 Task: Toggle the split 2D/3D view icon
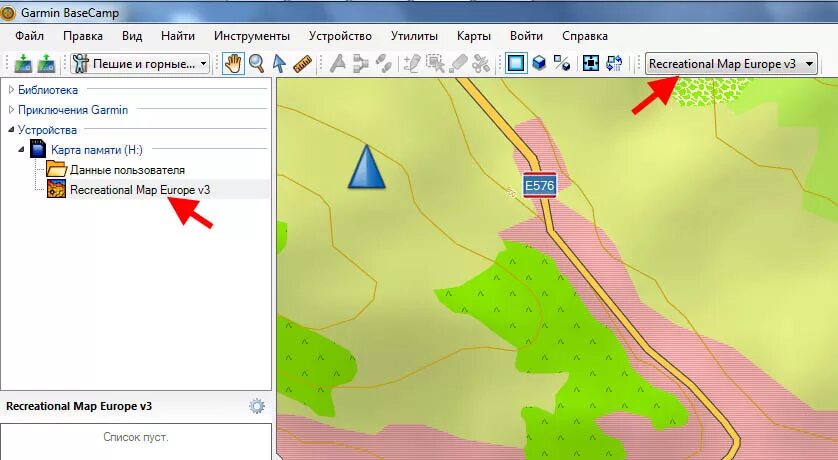(x=562, y=64)
